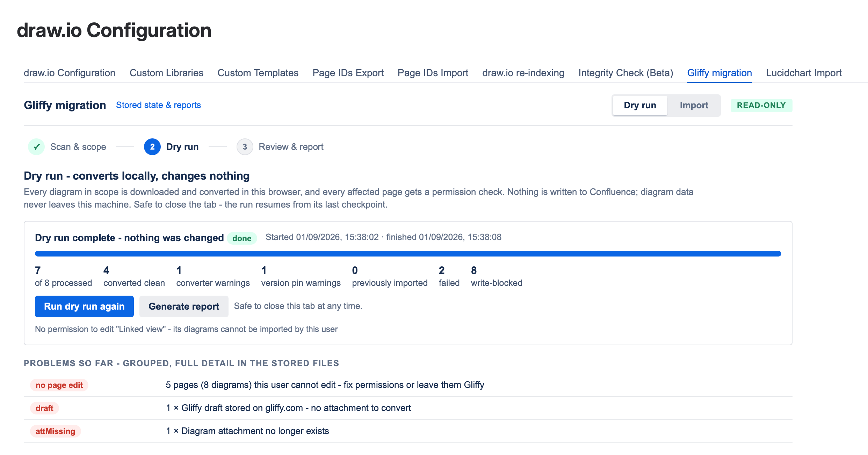Switch mode toggle to Import
Image resolution: width=868 pixels, height=455 pixels.
(x=694, y=105)
